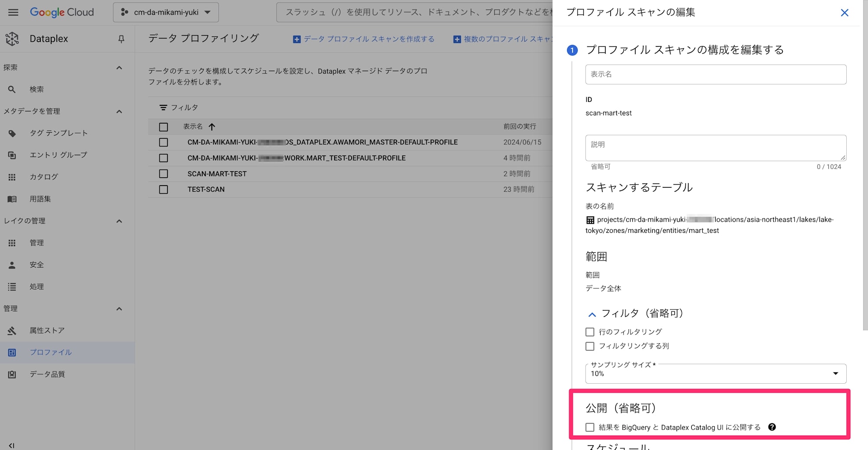868x450 pixels.
Task: Enable フィルタリングする列 checkbox
Action: (590, 346)
